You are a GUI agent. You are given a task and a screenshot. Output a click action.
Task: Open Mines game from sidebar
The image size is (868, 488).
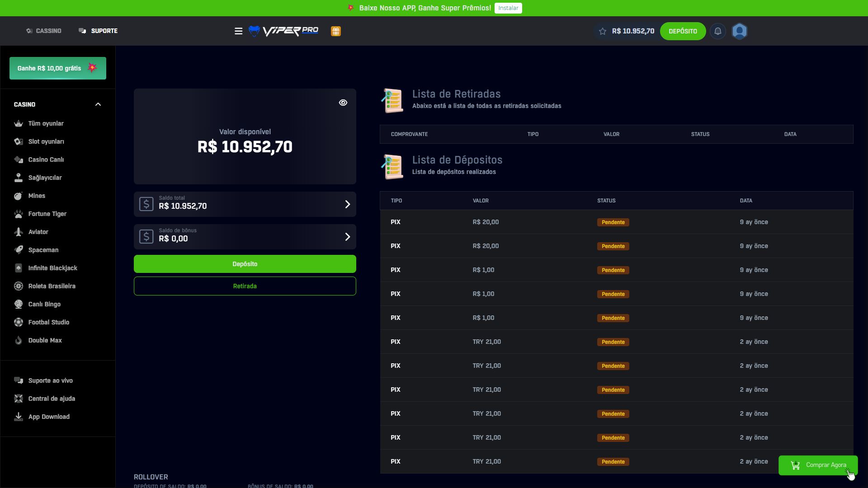click(x=37, y=196)
